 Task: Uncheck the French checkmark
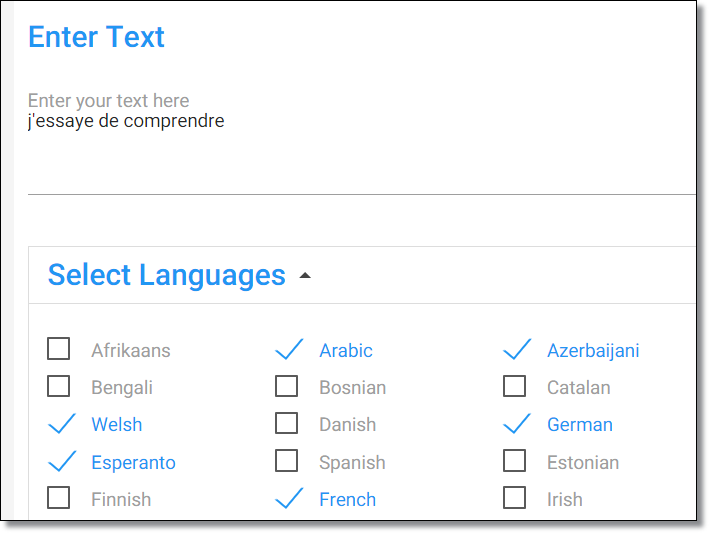pos(289,498)
